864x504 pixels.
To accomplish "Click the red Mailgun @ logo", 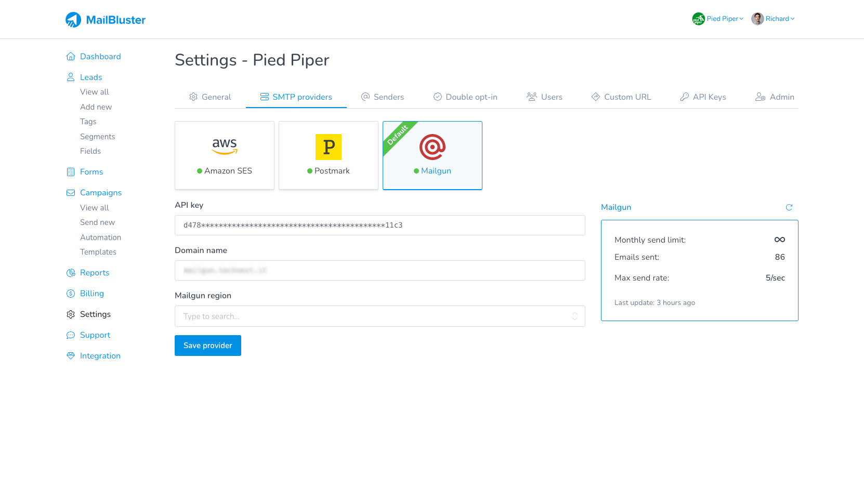I will pyautogui.click(x=433, y=147).
